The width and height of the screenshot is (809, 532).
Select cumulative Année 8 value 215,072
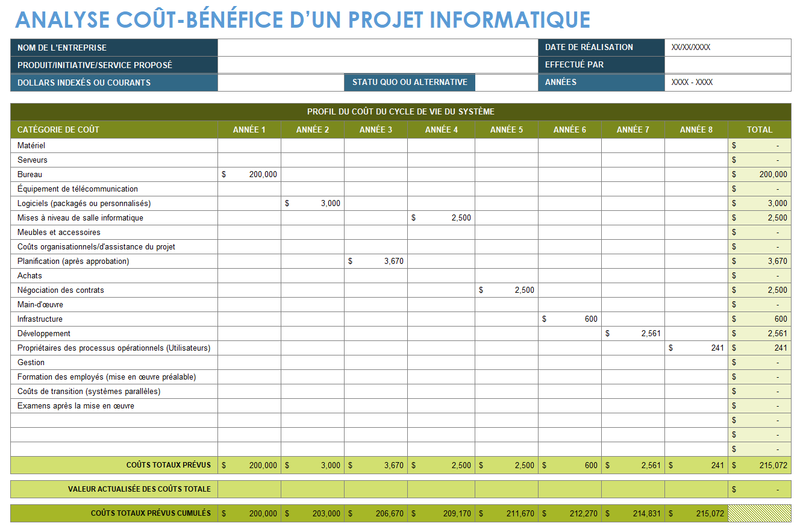coord(696,513)
